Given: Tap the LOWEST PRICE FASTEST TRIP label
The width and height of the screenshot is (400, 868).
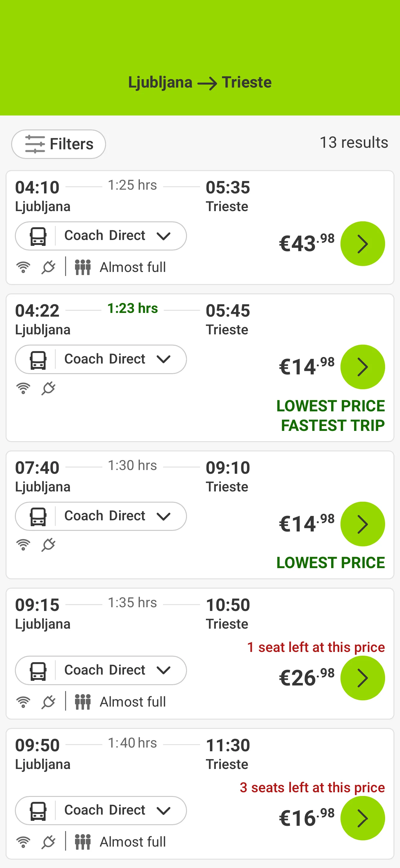Looking at the screenshot, I should pos(331,415).
